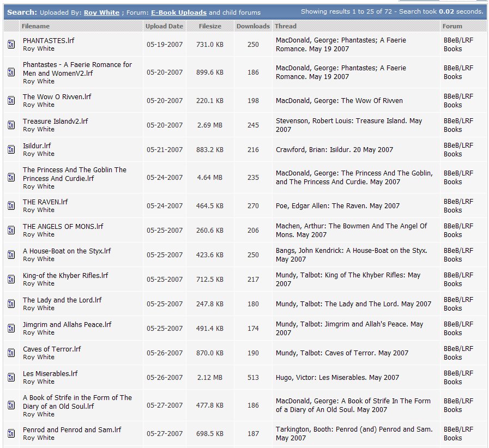Click file icon beside Caves of Terror.lrf
The image size is (489, 448).
tap(11, 353)
